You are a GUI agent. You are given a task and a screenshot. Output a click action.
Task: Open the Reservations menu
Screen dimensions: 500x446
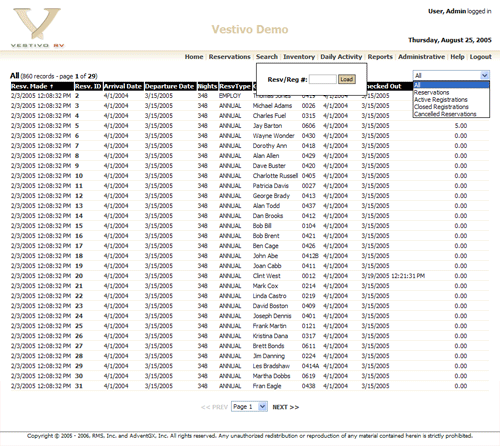(229, 57)
